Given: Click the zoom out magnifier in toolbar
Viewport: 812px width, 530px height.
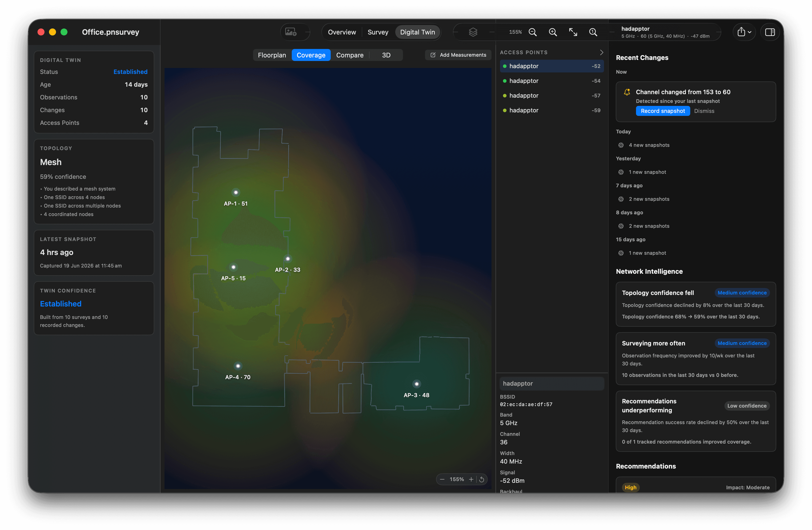Looking at the screenshot, I should click(532, 32).
